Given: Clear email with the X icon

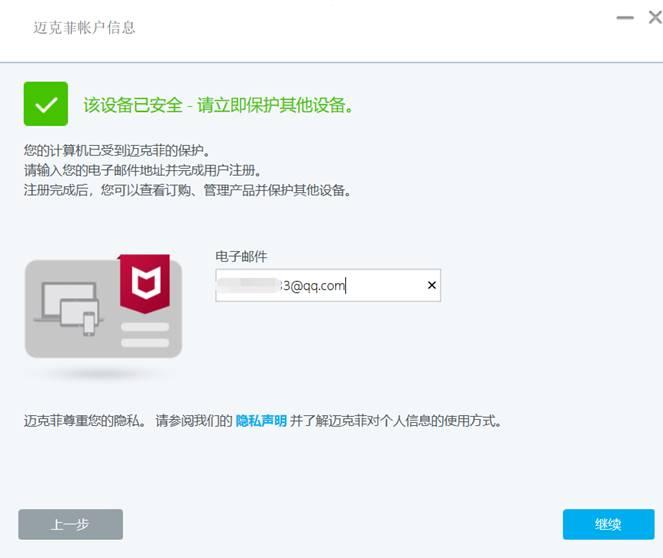Looking at the screenshot, I should click(x=432, y=285).
